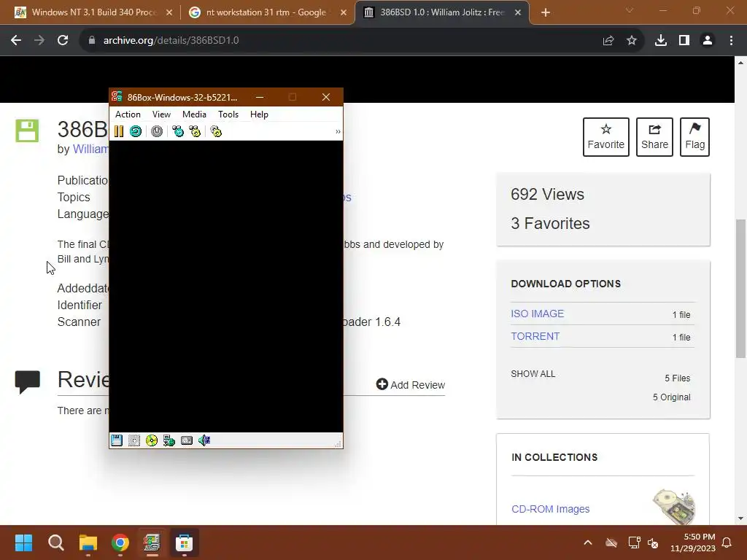The height and width of the screenshot is (560, 747).
Task: Open Chrome three-dot menu
Action: [x=731, y=41]
